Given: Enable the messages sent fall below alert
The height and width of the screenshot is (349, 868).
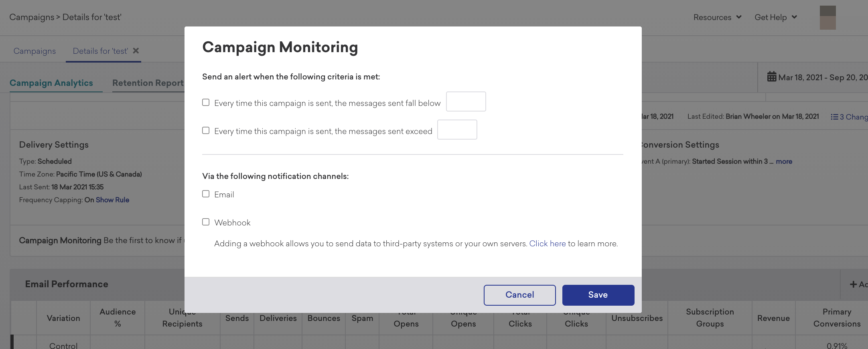Looking at the screenshot, I should [x=206, y=102].
